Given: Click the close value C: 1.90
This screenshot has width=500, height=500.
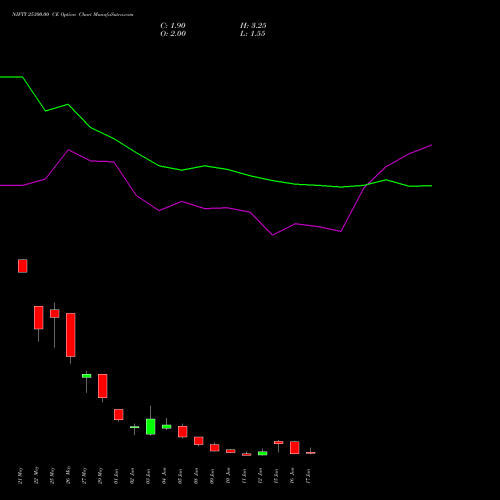Looking at the screenshot, I should [173, 26].
